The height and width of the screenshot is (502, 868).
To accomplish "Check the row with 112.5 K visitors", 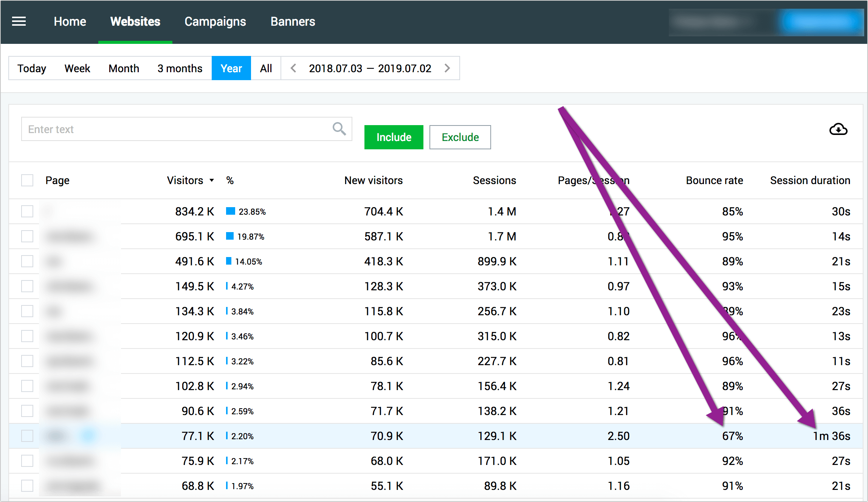I will coord(27,361).
